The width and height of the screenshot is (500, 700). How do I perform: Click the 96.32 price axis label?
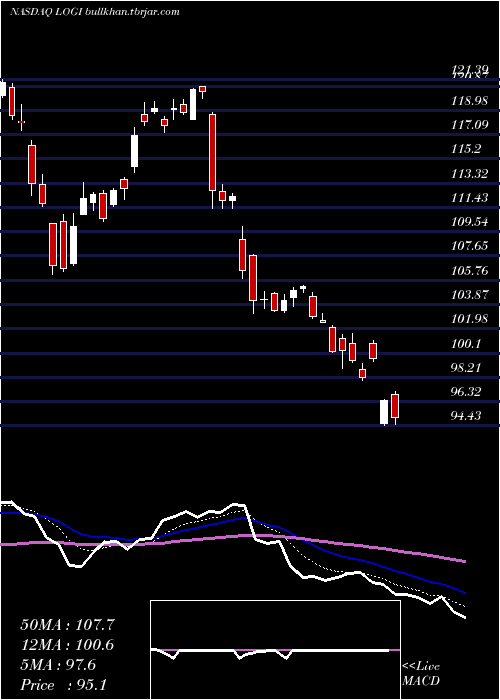(467, 392)
